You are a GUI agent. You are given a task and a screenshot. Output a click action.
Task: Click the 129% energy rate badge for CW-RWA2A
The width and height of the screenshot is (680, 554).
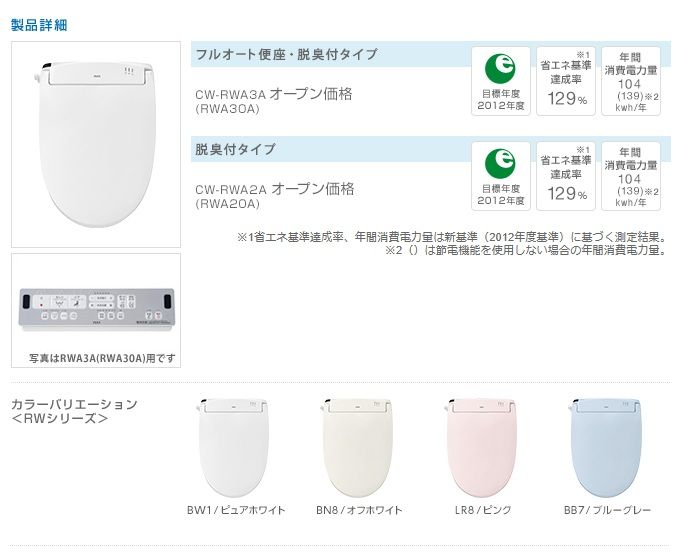(566, 176)
